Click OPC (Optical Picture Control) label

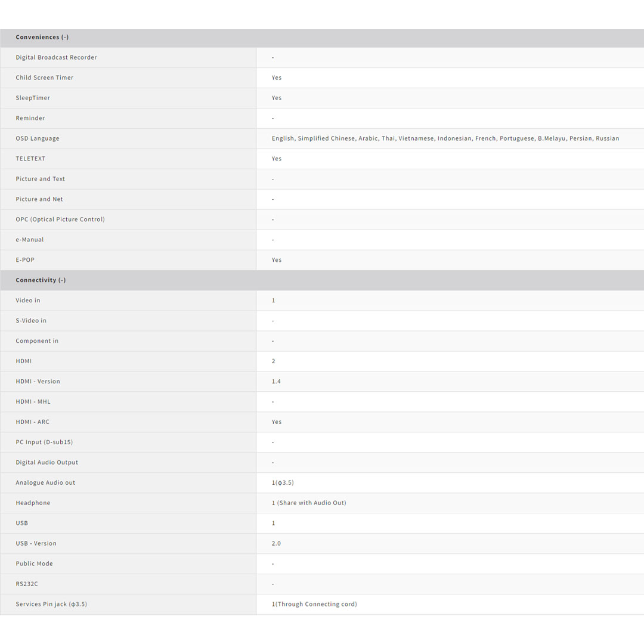pos(60,219)
